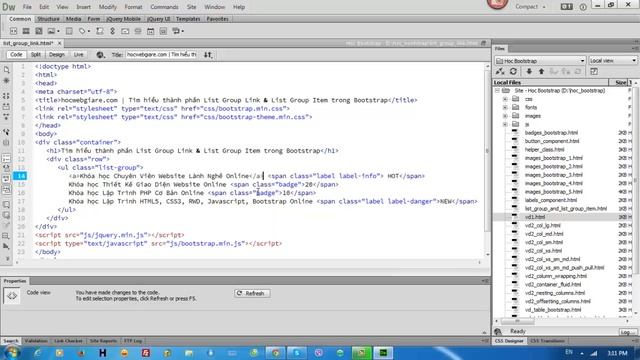Image resolution: width=640 pixels, height=360 pixels.
Task: Click the Put Files up-arrow icon
Action: tap(541, 71)
